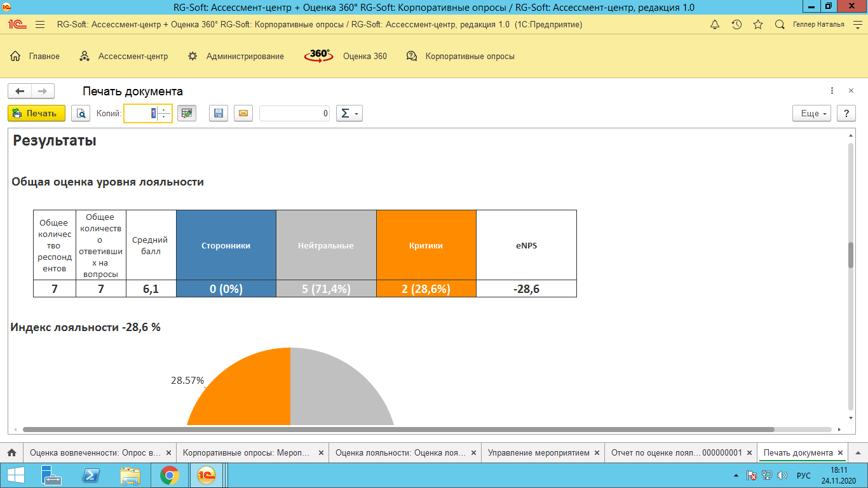Send document by email envelope icon
The width and height of the screenshot is (868, 488).
243,113
